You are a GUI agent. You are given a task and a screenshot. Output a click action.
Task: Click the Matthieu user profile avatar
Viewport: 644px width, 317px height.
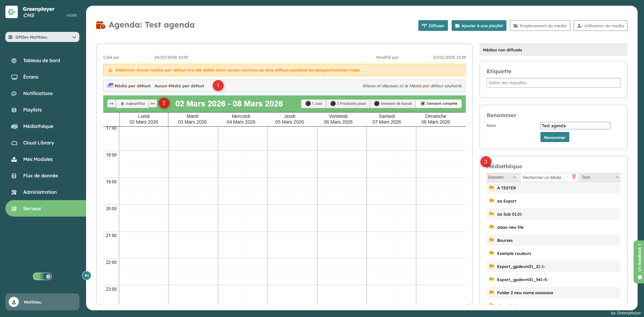[x=14, y=302]
